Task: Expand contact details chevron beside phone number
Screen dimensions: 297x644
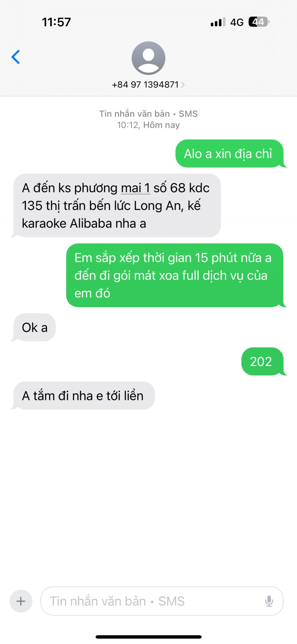Action: 183,85
